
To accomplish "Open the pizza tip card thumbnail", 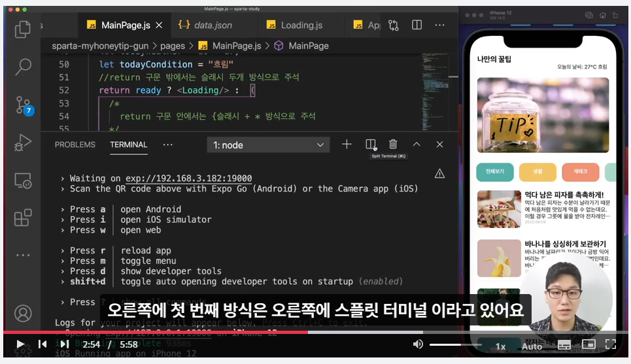I will [x=499, y=209].
